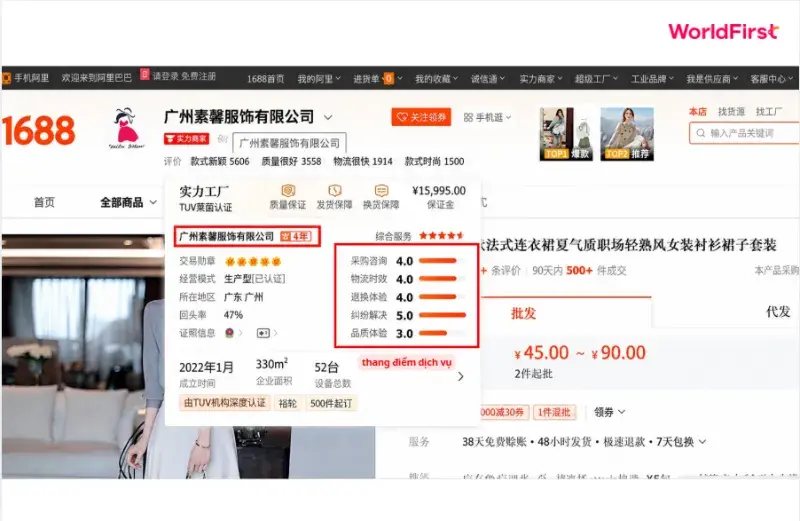The width and height of the screenshot is (800, 521).
Task: Click the 款式新颖 5606 review tag
Action: point(220,161)
